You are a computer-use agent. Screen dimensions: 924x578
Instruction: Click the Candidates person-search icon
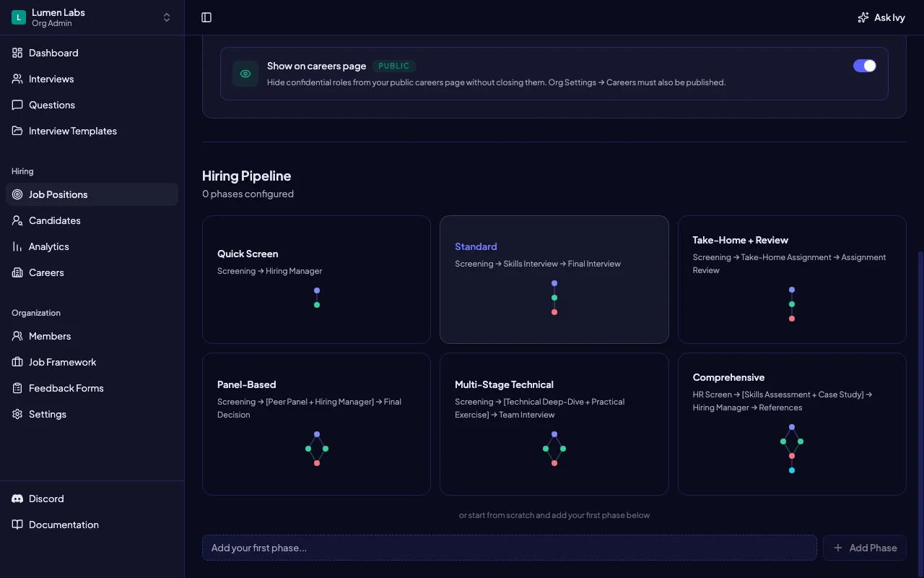17,220
